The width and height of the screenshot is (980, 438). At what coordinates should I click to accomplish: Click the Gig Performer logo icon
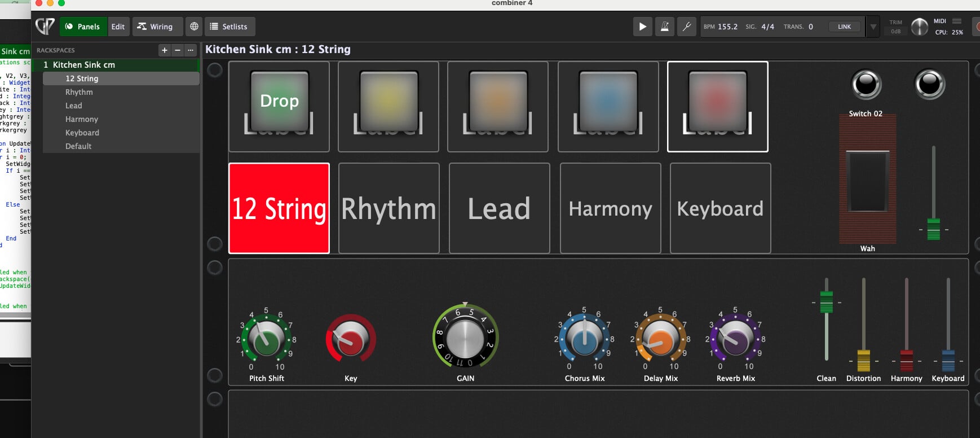pyautogui.click(x=45, y=26)
